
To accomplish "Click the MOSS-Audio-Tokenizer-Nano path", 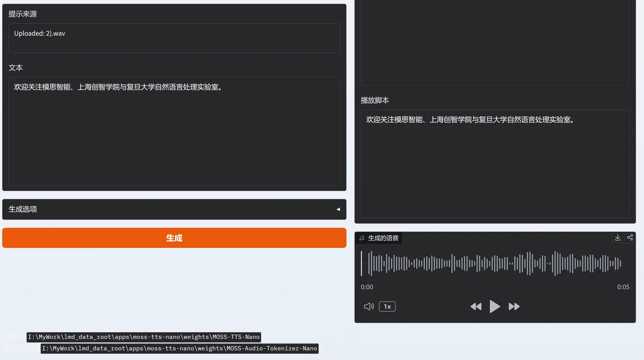I will tap(179, 348).
